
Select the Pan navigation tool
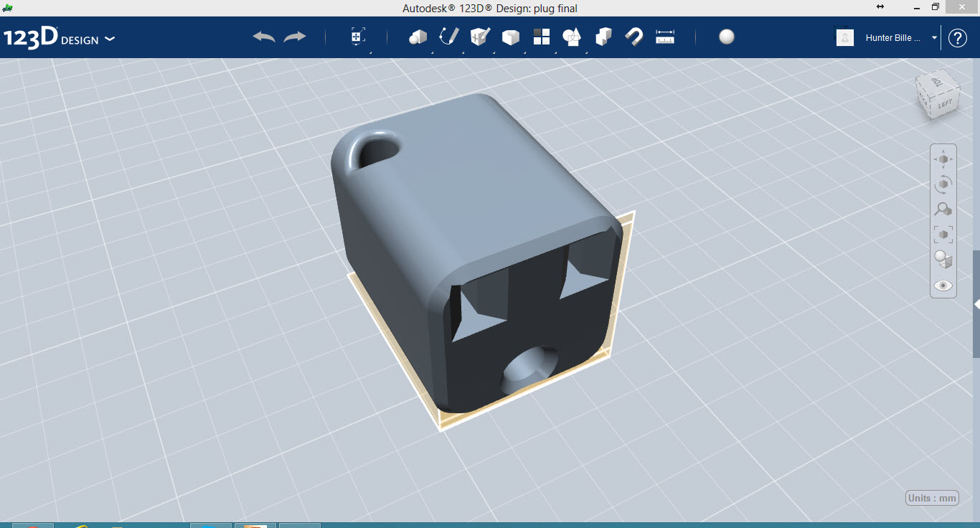[x=943, y=159]
